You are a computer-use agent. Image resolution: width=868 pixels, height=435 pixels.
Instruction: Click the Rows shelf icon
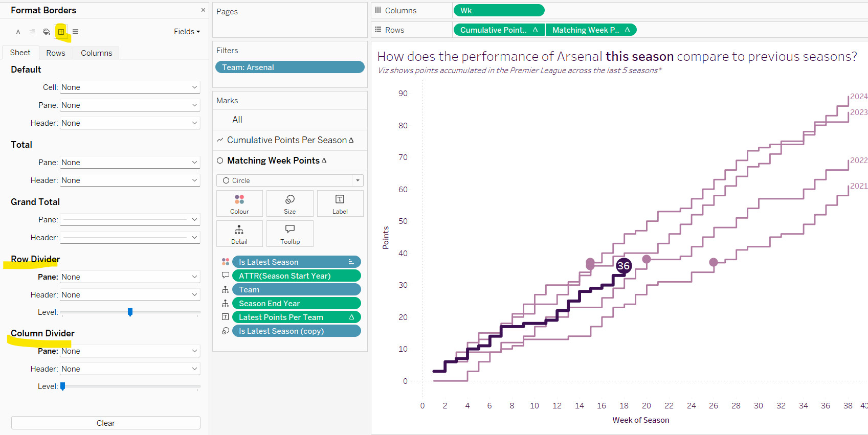pyautogui.click(x=378, y=30)
